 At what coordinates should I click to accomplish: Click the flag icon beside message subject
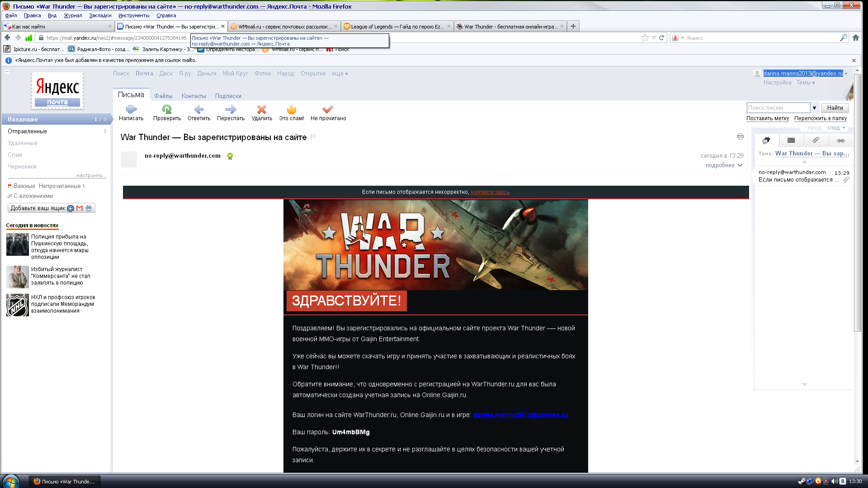pyautogui.click(x=313, y=137)
